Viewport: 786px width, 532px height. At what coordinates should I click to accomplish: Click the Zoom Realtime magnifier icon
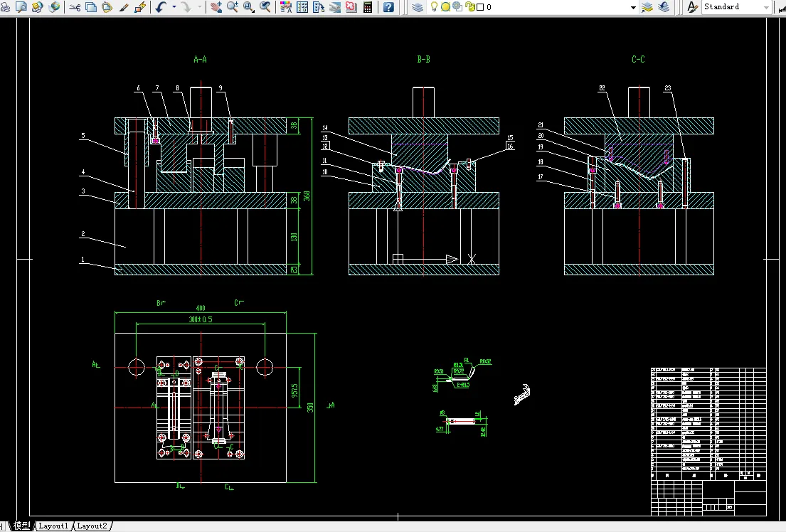click(233, 7)
